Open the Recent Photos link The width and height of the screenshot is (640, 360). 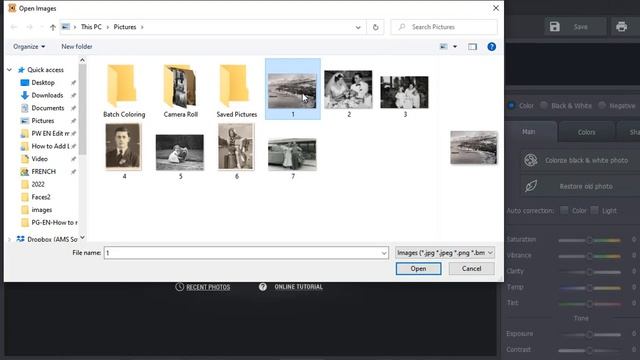(208, 287)
